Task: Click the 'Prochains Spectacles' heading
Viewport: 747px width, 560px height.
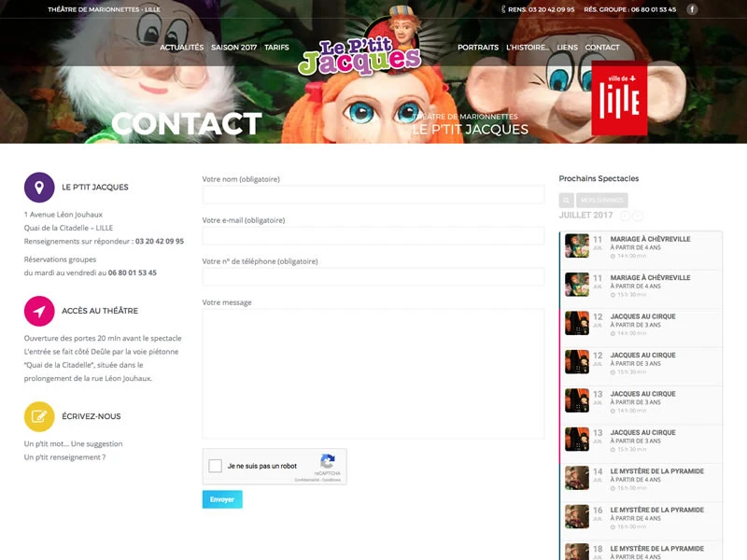Action: click(x=599, y=178)
